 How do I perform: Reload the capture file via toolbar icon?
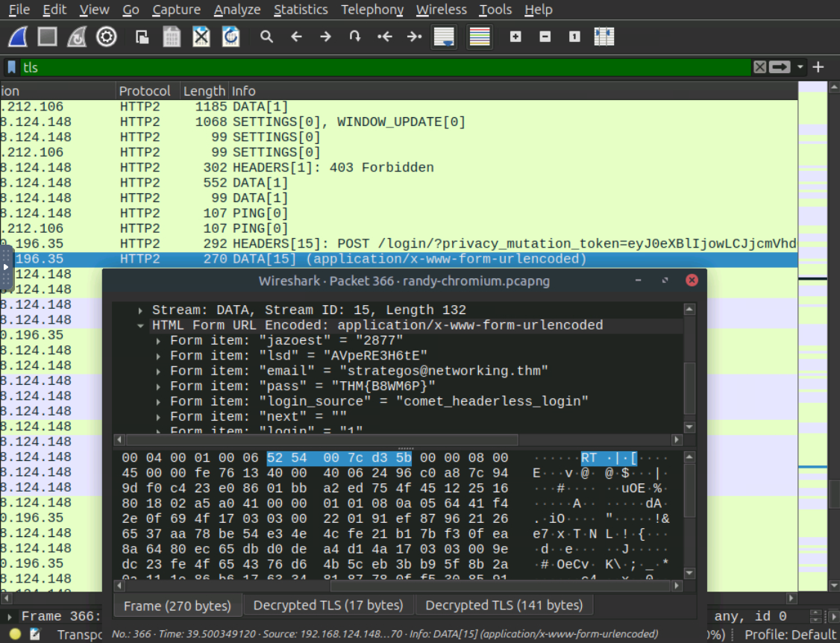point(231,37)
